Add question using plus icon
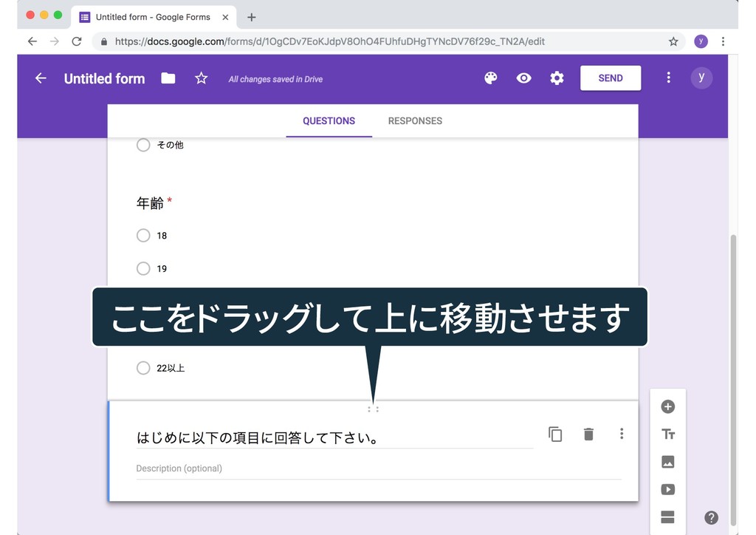The height and width of the screenshot is (535, 756). point(667,406)
